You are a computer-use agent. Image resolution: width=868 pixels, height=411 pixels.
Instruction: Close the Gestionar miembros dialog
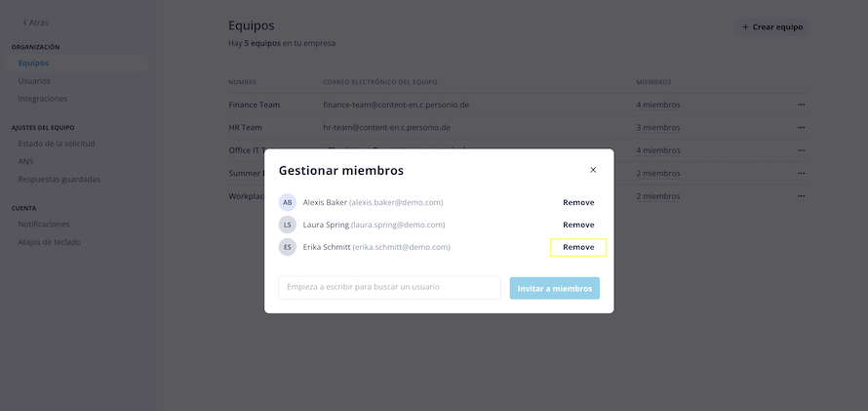click(x=593, y=170)
